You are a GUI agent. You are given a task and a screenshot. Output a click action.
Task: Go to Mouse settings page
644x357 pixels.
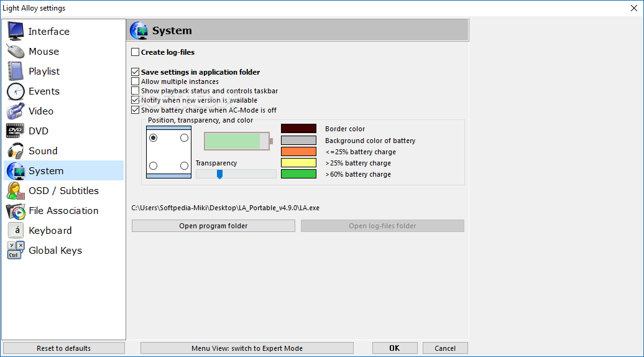44,52
